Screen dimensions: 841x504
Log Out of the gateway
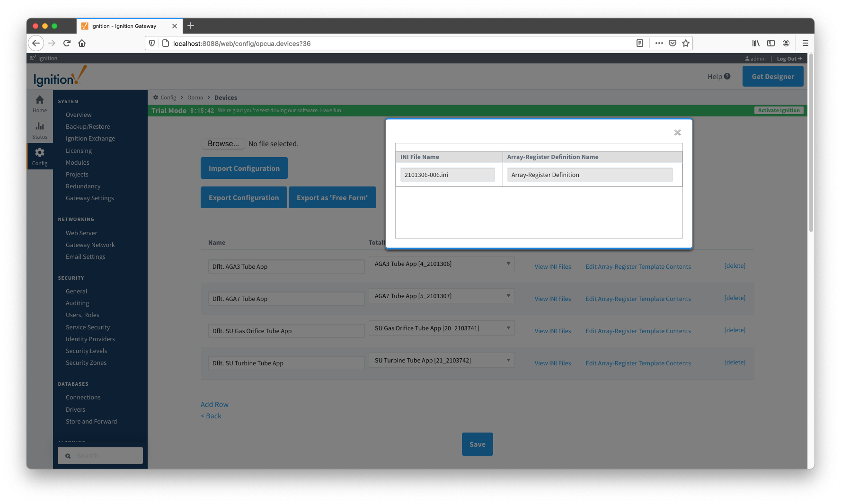789,59
